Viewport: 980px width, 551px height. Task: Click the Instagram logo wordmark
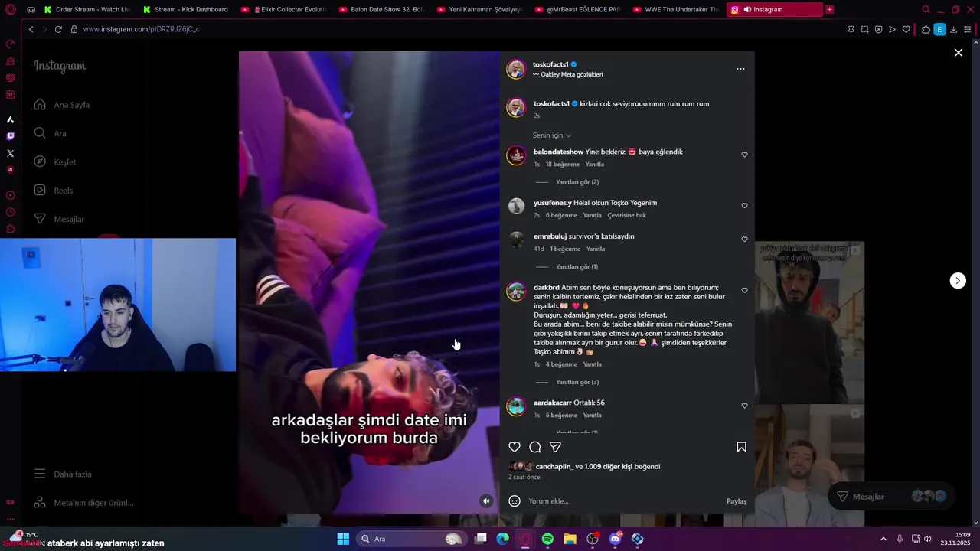pyautogui.click(x=60, y=66)
